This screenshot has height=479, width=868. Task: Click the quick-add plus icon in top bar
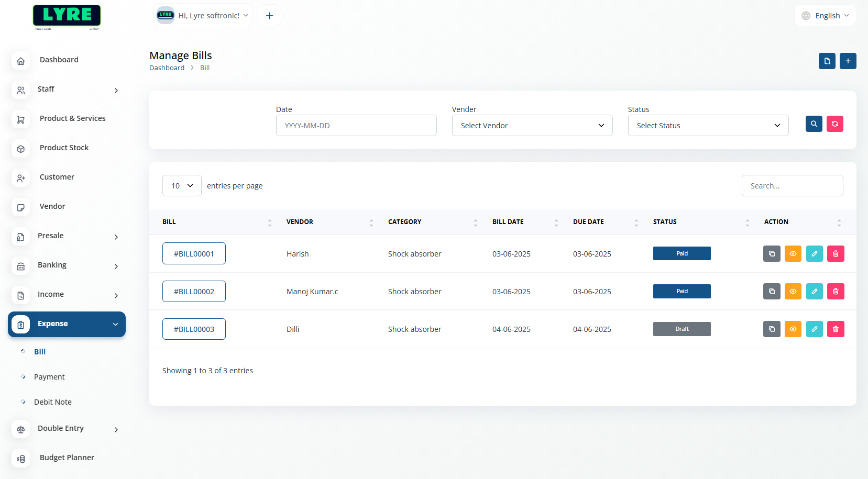pyautogui.click(x=269, y=16)
